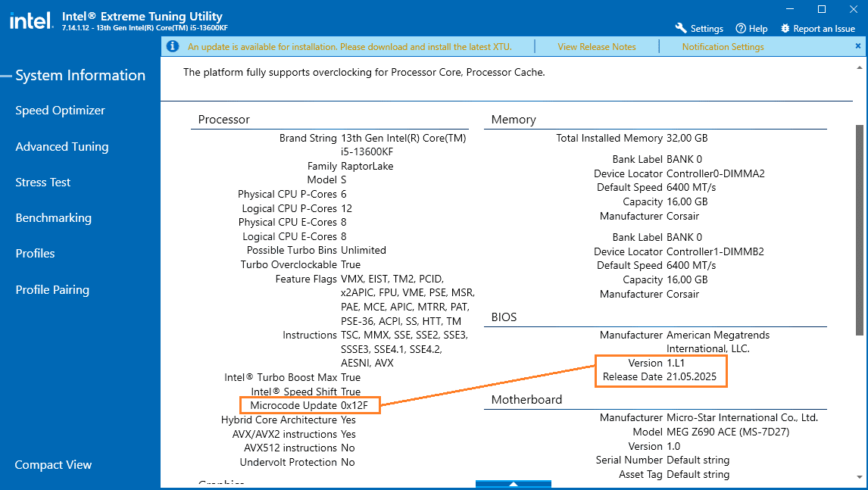Open Profiles section

pyautogui.click(x=36, y=254)
